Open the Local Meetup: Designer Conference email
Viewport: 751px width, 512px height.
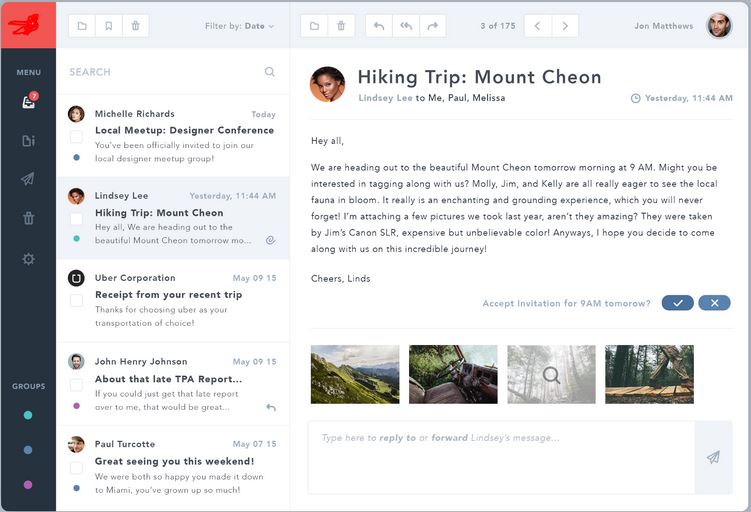184,130
